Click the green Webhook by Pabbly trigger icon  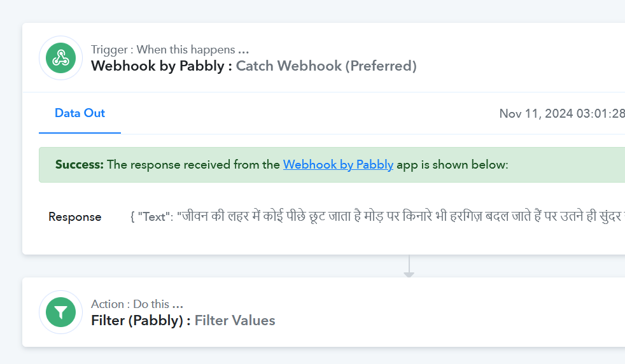60,58
